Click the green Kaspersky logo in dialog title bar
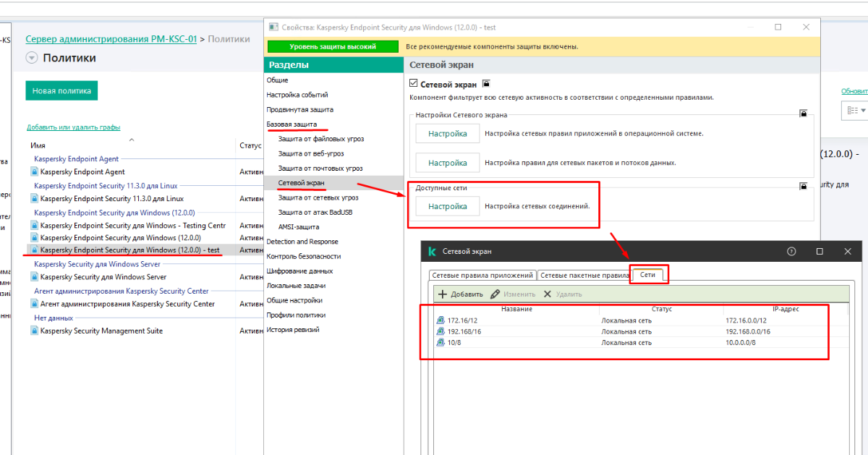The image size is (868, 455). click(x=432, y=251)
